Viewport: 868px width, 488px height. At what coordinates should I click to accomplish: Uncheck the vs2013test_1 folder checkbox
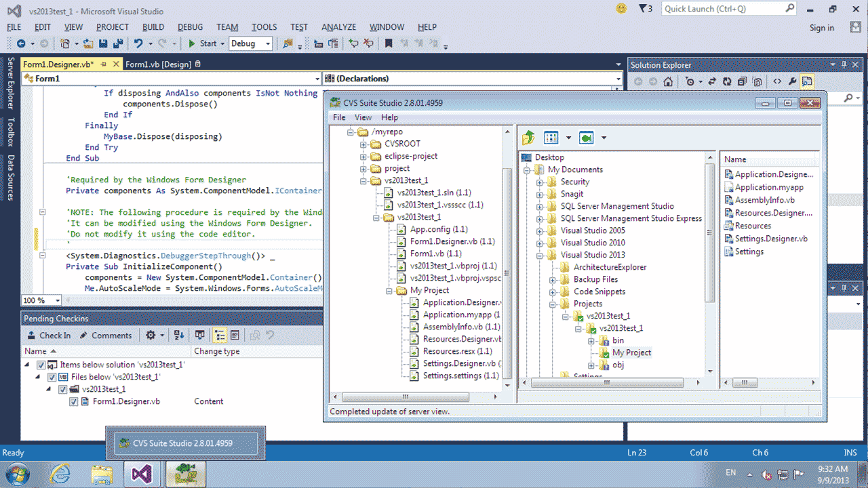64,389
